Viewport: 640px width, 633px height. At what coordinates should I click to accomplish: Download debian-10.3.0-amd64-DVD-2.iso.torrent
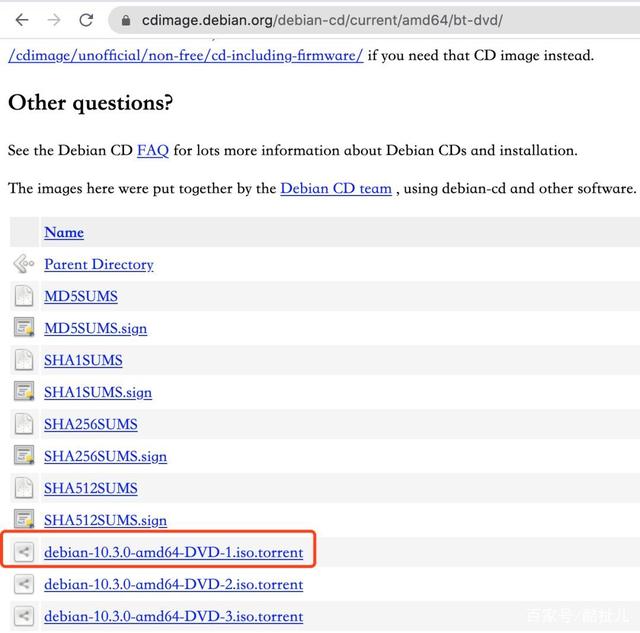click(173, 585)
